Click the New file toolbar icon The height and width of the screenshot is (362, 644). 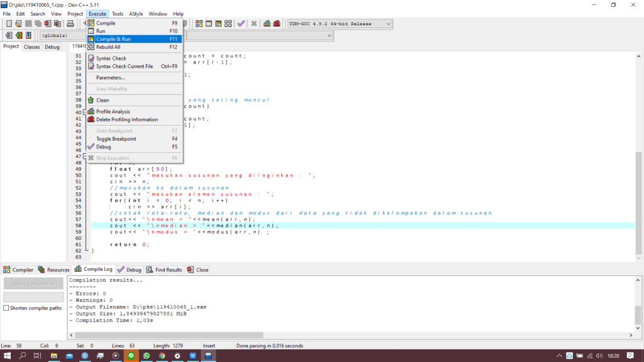(x=9, y=24)
